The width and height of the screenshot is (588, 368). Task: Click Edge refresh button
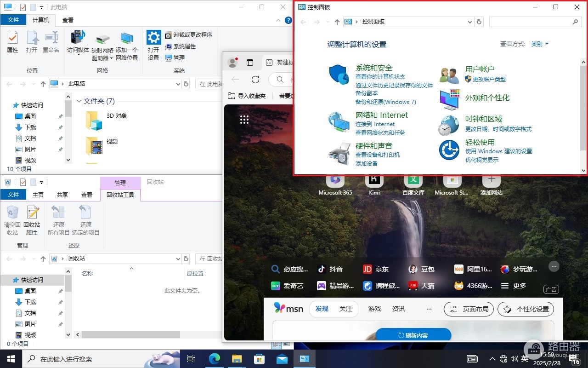coord(255,79)
